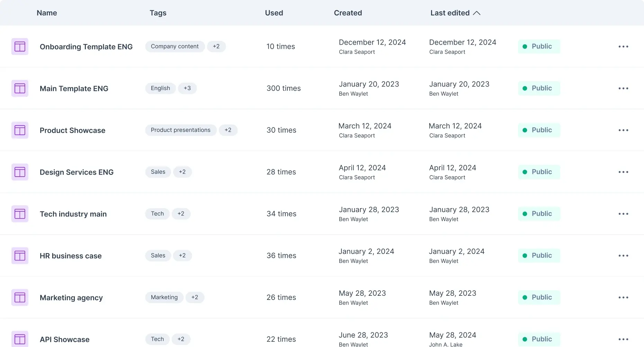This screenshot has height=347, width=644.
Task: Select the Company content tag chip
Action: (x=175, y=46)
